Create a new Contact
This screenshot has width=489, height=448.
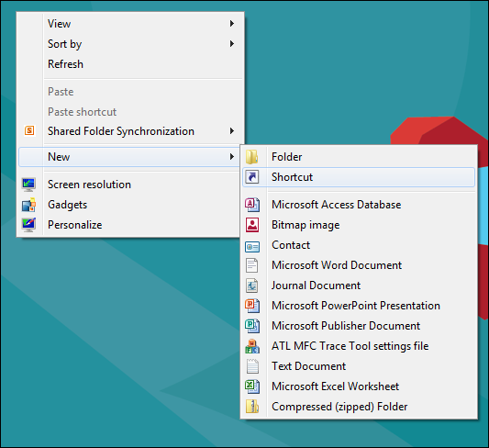pyautogui.click(x=359, y=245)
